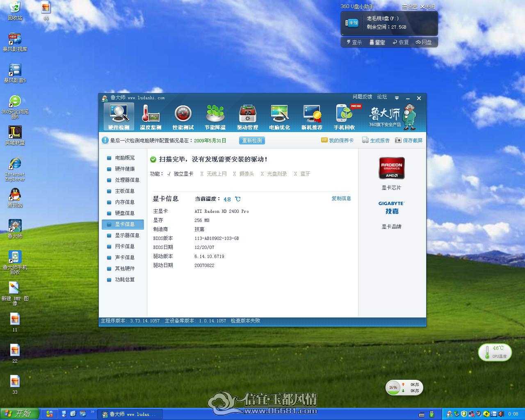
Task: Launch the 电脑优化 tool
Action: 280,117
